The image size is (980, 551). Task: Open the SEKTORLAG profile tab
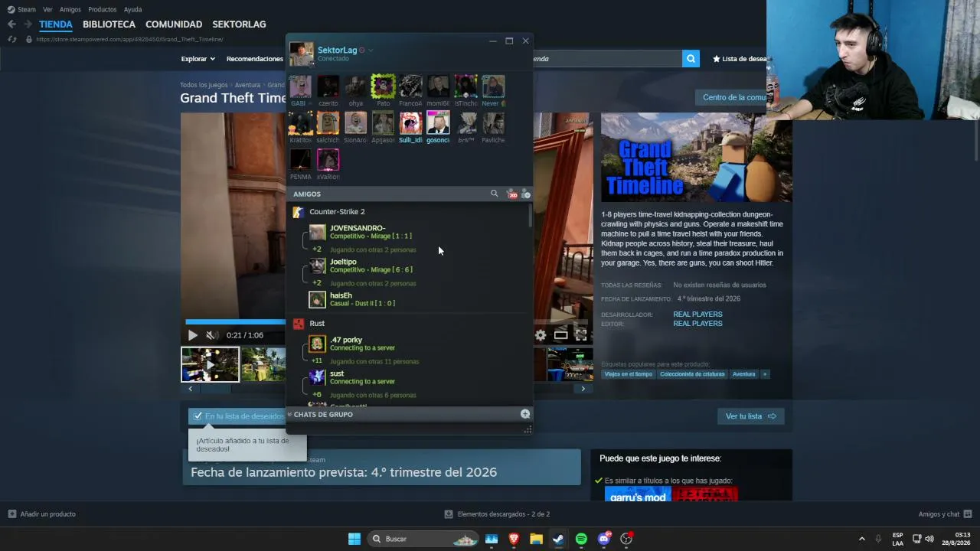[239, 24]
